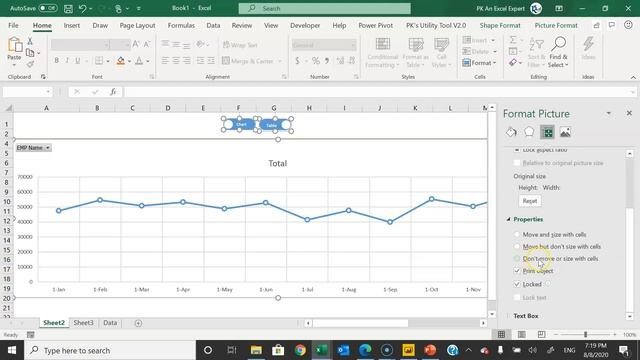Open Cell Styles gallery

(x=441, y=53)
